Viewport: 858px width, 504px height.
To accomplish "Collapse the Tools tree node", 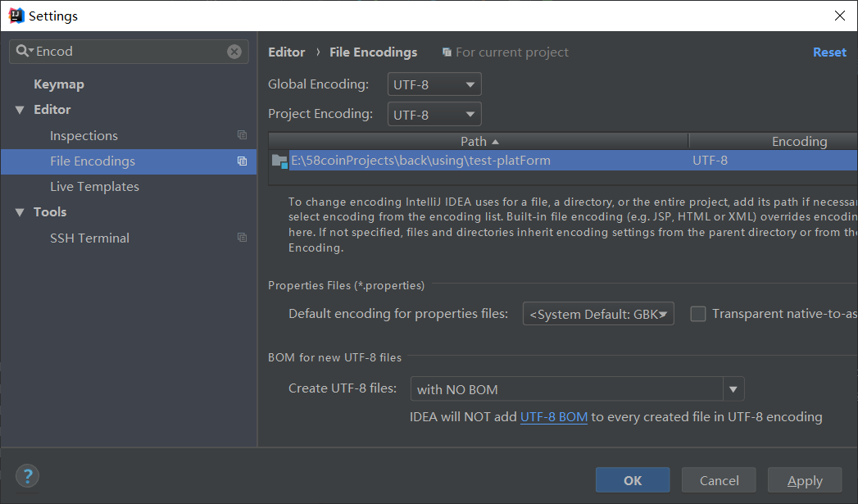I will coord(20,212).
